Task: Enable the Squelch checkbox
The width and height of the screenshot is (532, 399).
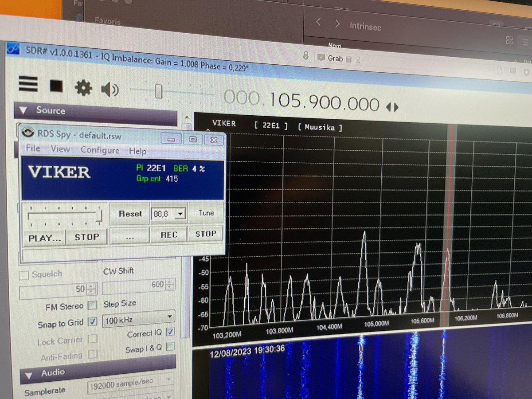Action: coord(24,275)
